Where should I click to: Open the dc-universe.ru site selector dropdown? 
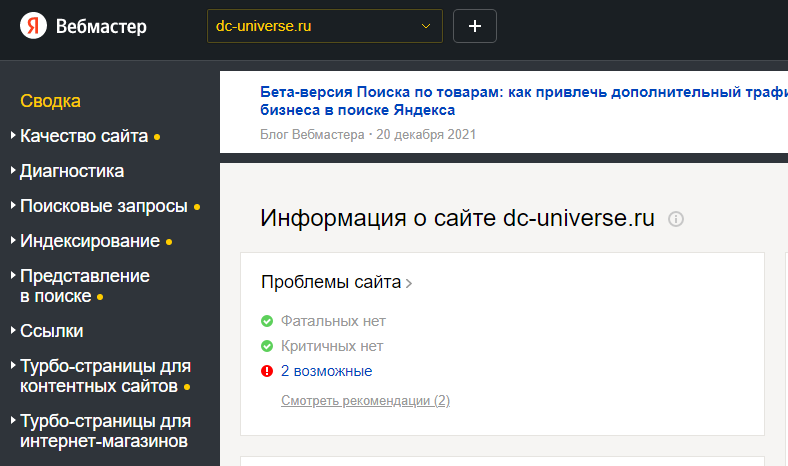coord(325,26)
